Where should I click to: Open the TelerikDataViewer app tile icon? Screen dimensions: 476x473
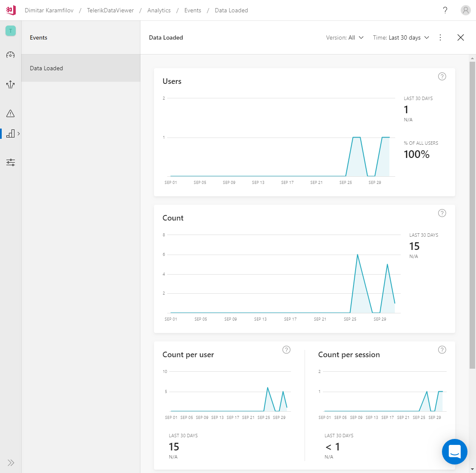pos(11,31)
